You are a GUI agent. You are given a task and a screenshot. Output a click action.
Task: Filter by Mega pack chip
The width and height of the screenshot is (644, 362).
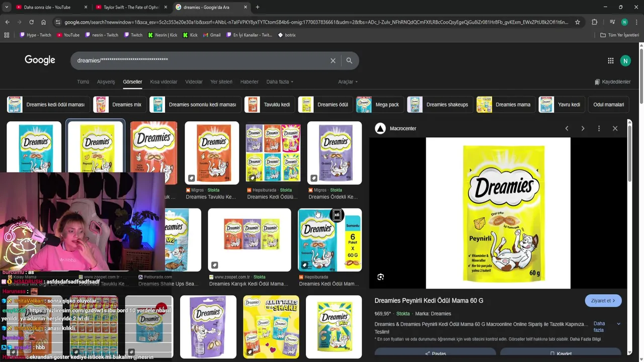coord(380,105)
